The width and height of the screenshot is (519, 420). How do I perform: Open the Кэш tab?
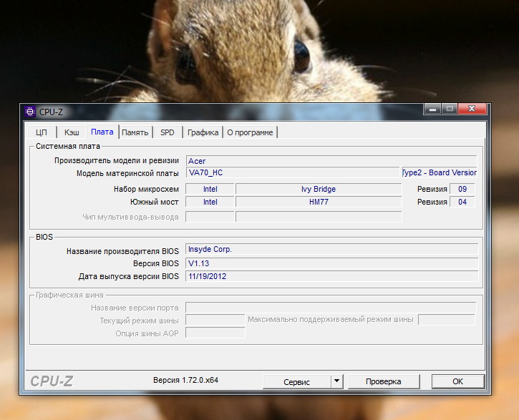pyautogui.click(x=72, y=132)
